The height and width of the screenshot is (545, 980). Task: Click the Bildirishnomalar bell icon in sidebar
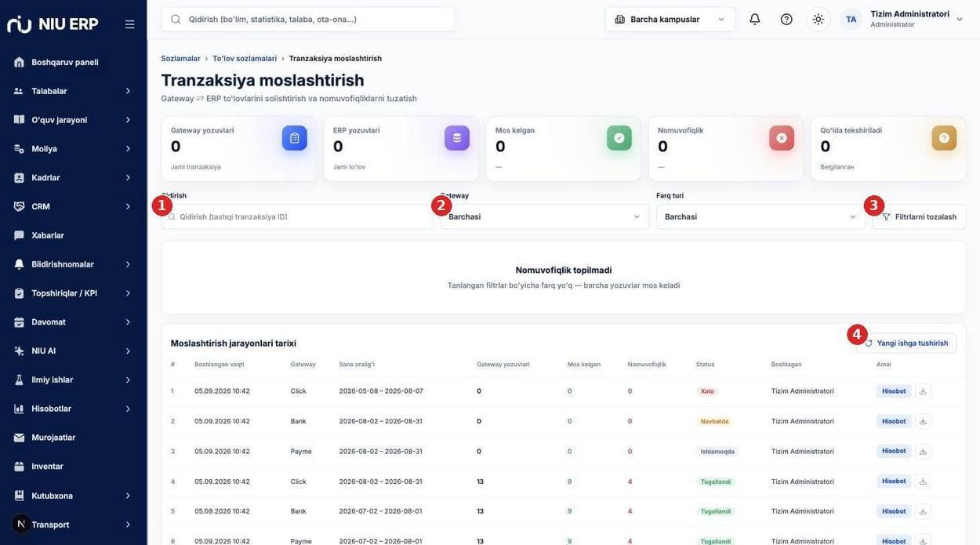pyautogui.click(x=19, y=264)
